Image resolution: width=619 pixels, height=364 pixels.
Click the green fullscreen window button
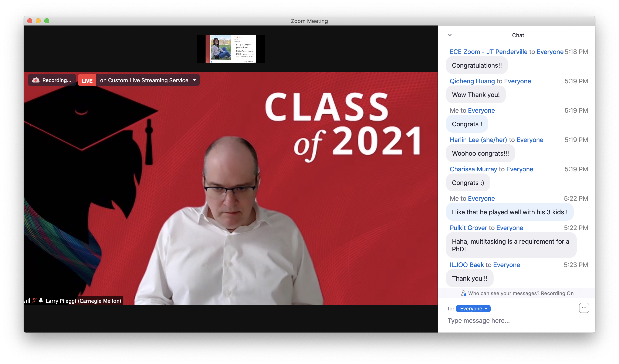point(47,21)
